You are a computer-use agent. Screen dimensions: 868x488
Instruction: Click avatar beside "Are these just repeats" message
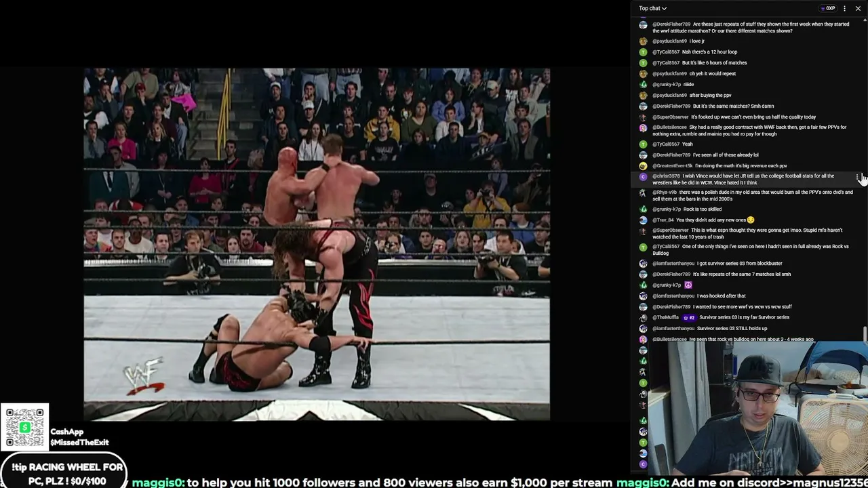(643, 25)
